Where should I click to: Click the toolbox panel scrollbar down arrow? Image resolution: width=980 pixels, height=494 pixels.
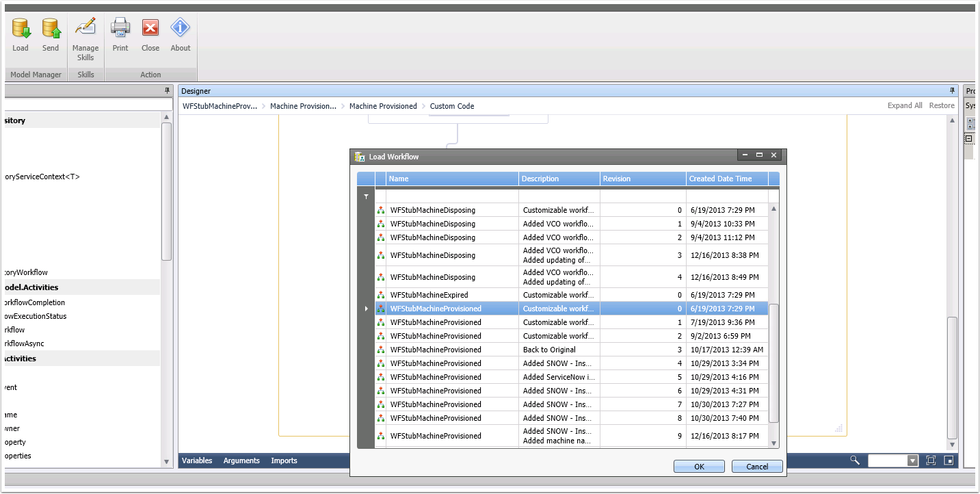click(x=166, y=462)
